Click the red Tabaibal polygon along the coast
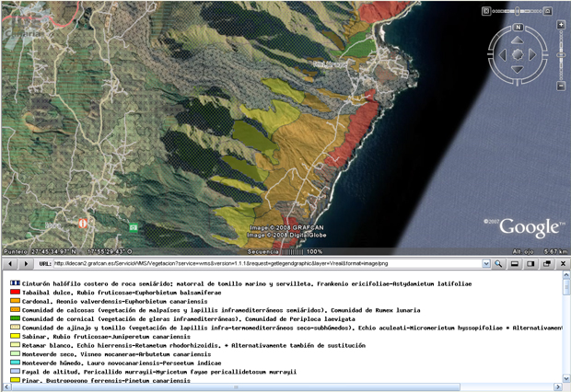Image resolution: width=571 pixels, height=392 pixels. pyautogui.click(x=355, y=133)
